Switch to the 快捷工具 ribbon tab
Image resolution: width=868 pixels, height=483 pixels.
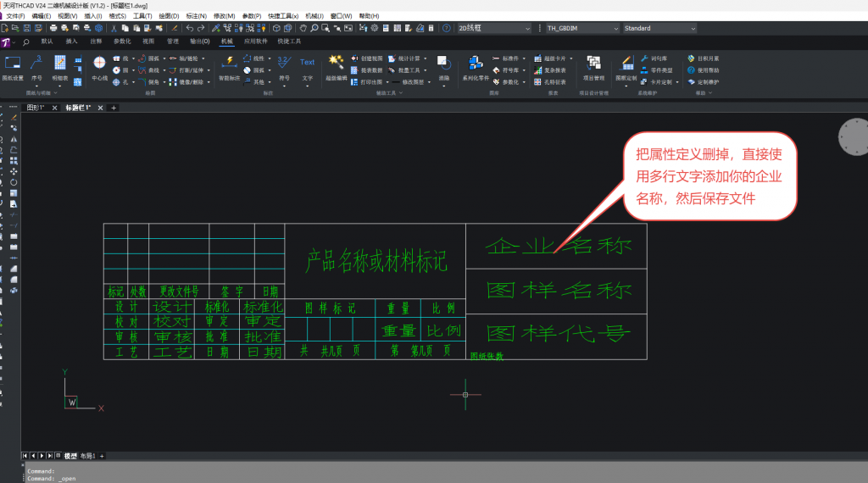coord(289,42)
